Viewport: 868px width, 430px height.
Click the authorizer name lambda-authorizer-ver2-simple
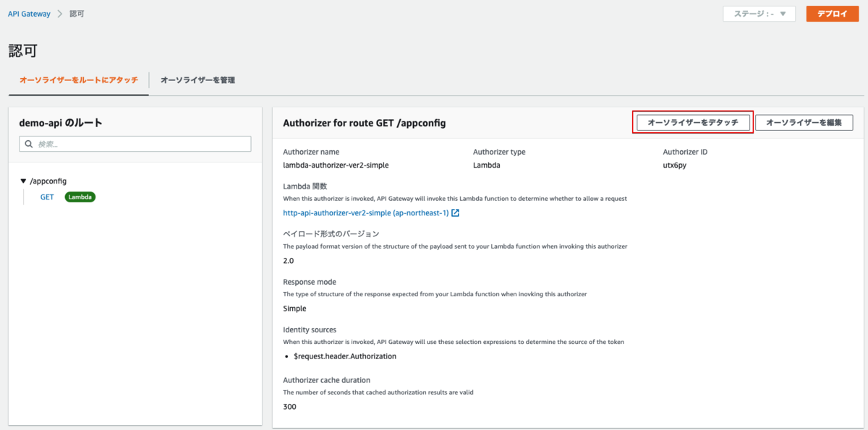click(x=336, y=165)
